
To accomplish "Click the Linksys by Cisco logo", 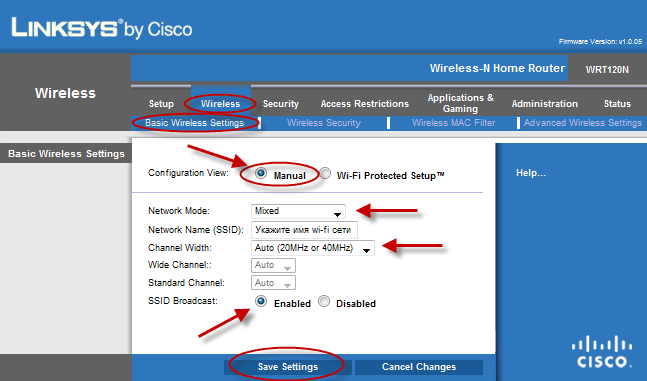I will 102,28.
